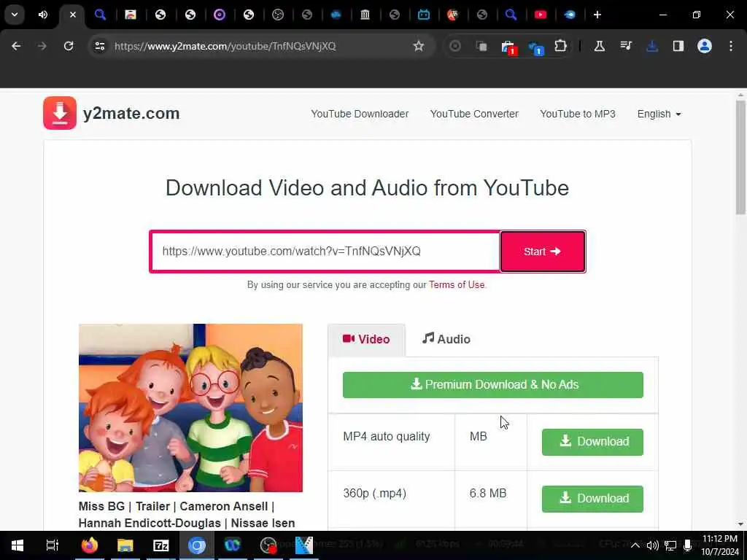Go back using the browser back arrow

coord(16,46)
